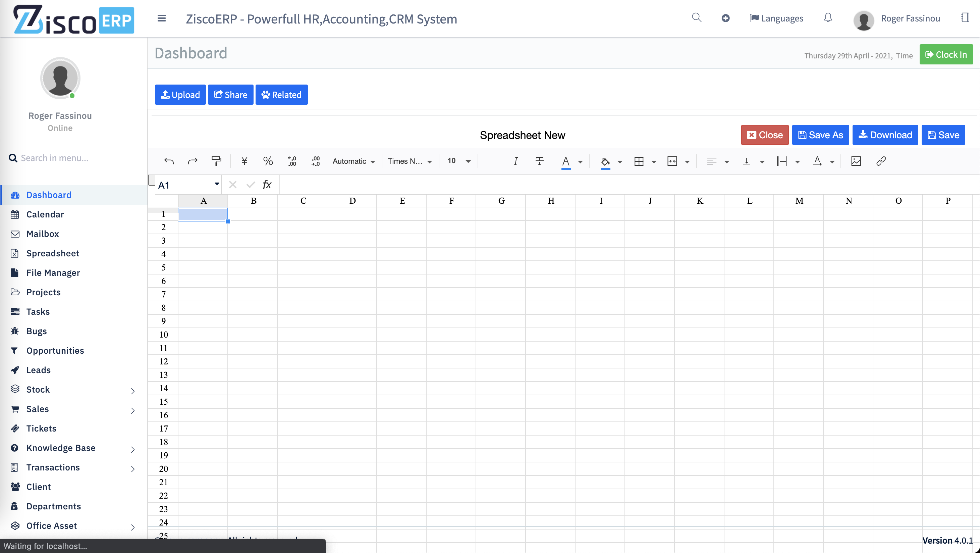Apply percent format with % icon
This screenshot has width=980, height=553.
(x=268, y=161)
